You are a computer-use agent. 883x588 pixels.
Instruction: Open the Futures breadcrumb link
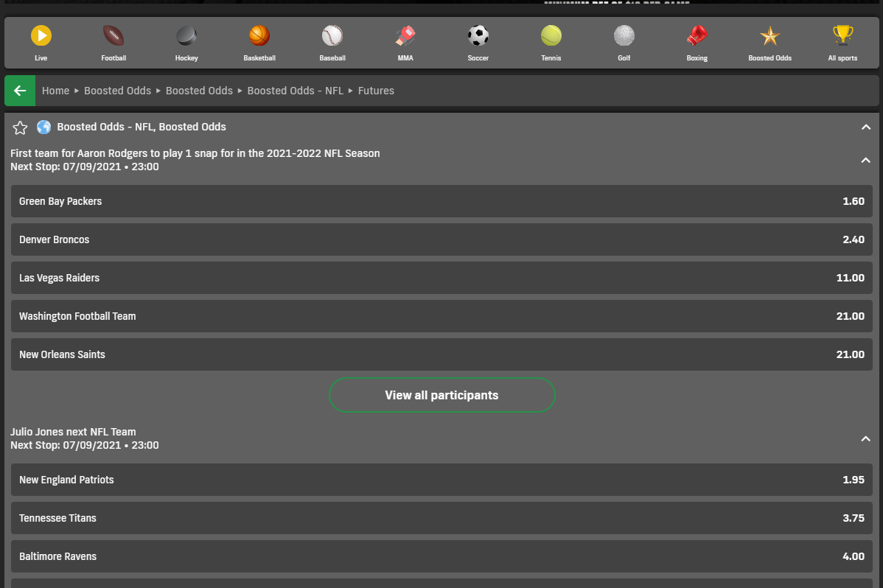click(x=376, y=91)
